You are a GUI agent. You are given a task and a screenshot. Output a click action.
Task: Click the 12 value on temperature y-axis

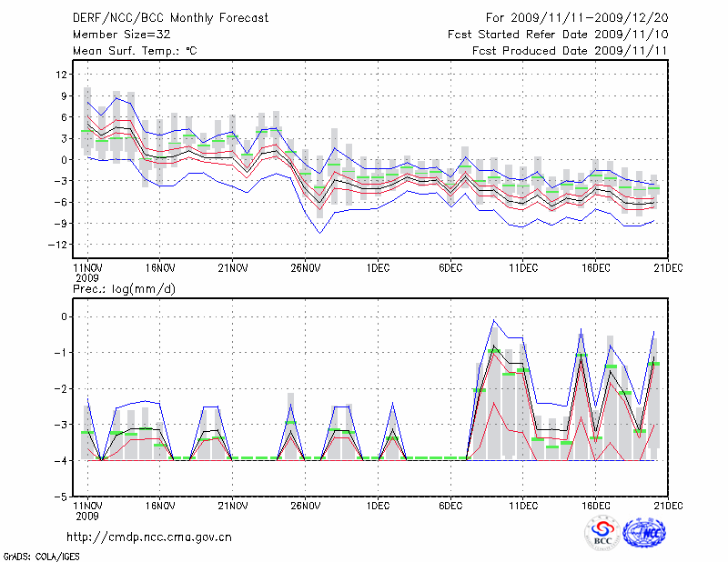(62, 75)
